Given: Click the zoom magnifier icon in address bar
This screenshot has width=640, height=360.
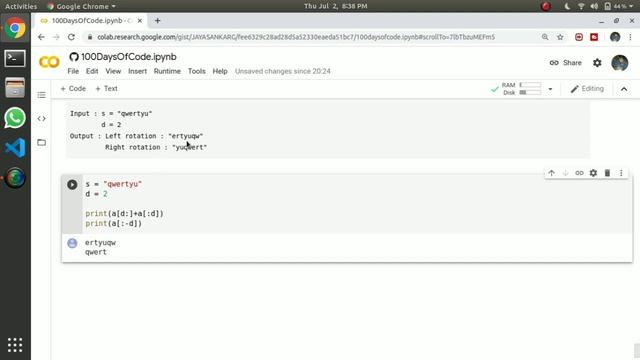Looking at the screenshot, I should [x=545, y=37].
